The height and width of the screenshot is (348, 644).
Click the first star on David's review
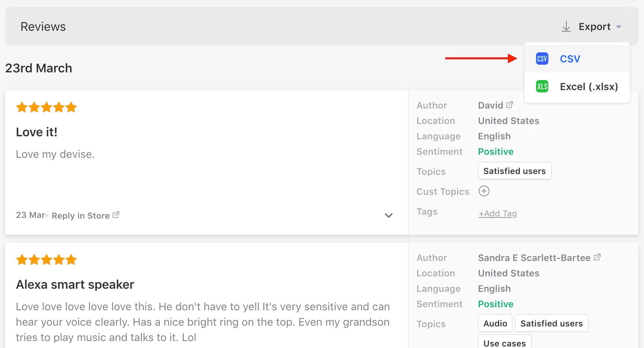click(x=22, y=107)
